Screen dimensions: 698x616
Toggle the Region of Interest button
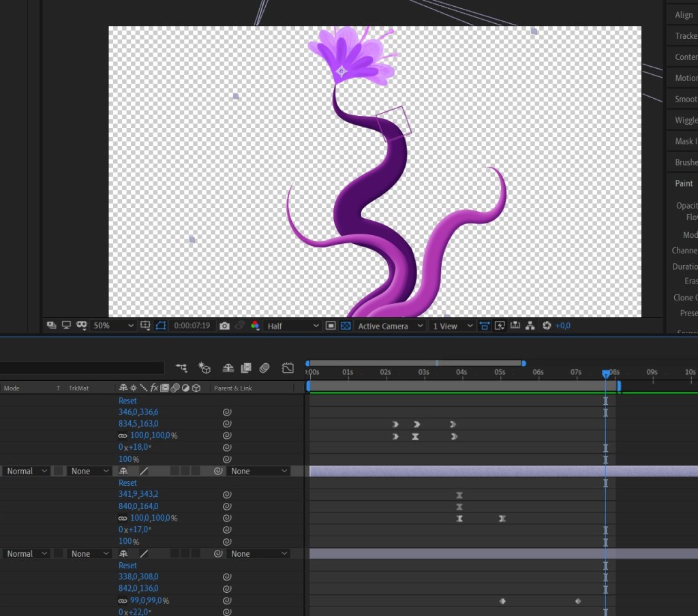coord(331,326)
